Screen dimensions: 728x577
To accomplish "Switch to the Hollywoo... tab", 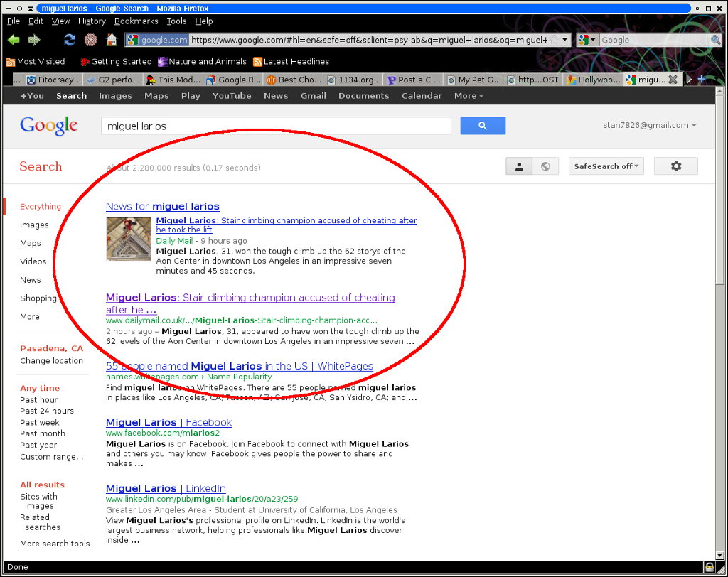I will 594,80.
